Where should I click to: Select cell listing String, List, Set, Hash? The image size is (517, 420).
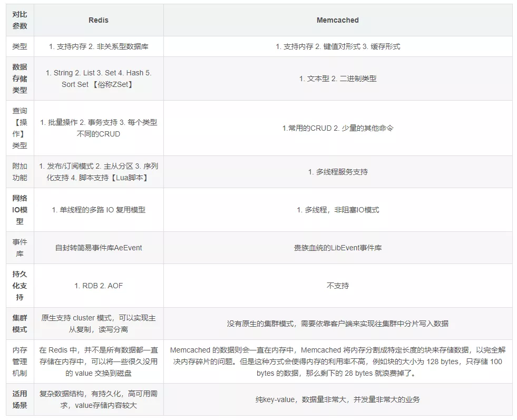click(x=99, y=79)
